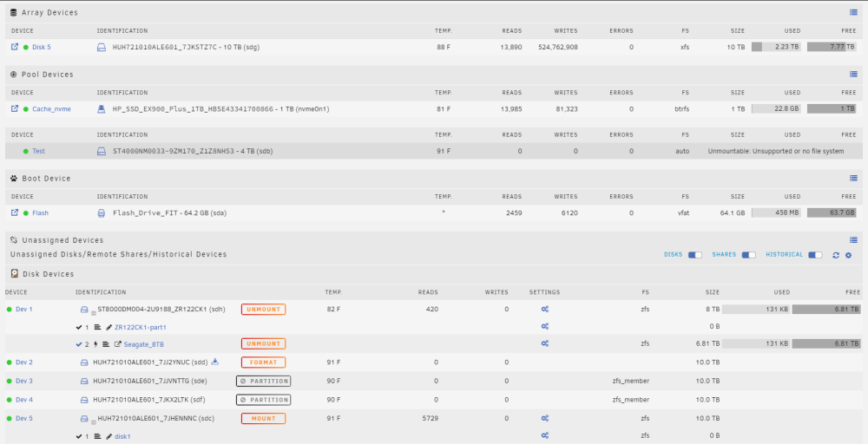The image size is (868, 444).
Task: Toggle Array Devices section view icon
Action: point(853,12)
